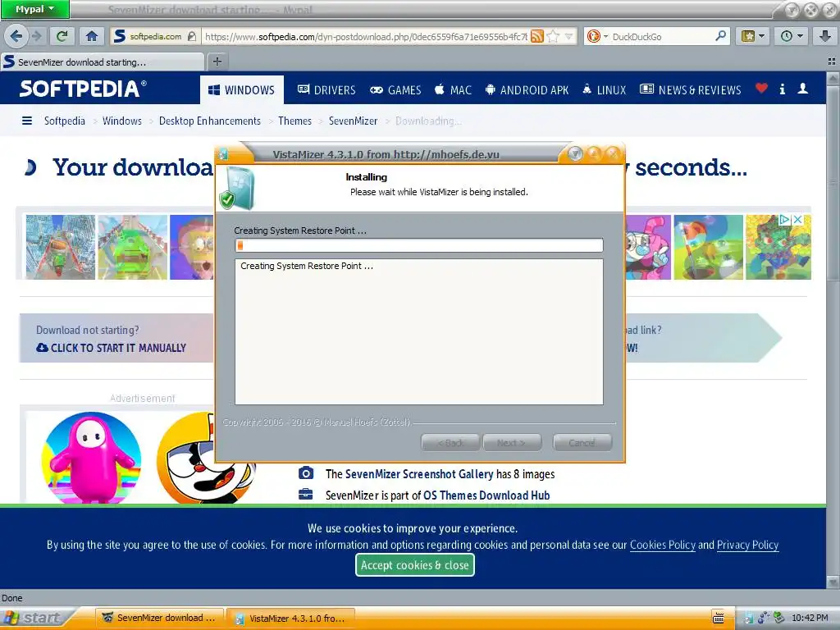Go forward one page
Viewport: 840px width, 630px height.
pos(36,36)
